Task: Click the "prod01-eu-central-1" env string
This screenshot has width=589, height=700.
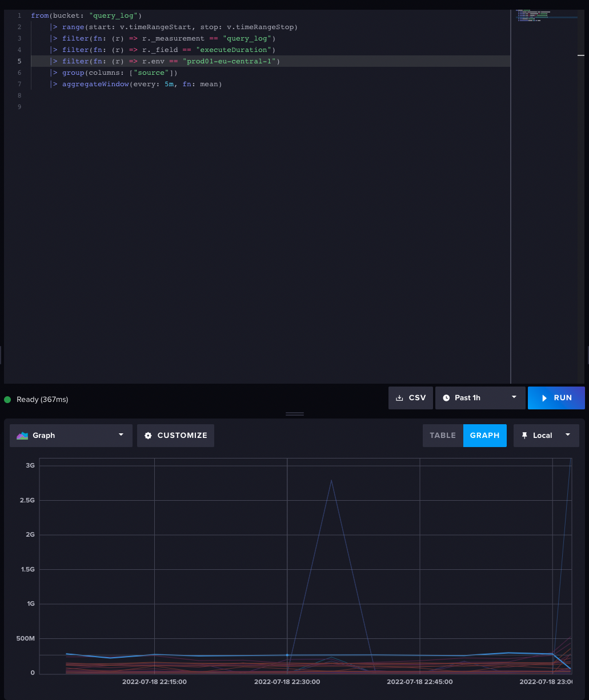Action: 229,61
